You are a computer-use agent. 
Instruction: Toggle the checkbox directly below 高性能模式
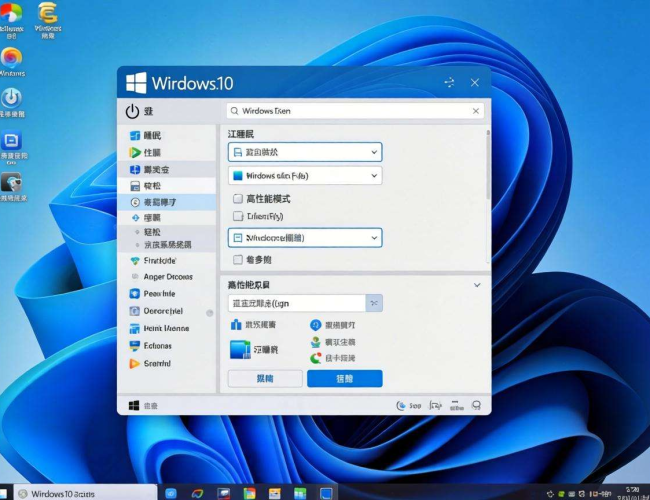(238, 216)
